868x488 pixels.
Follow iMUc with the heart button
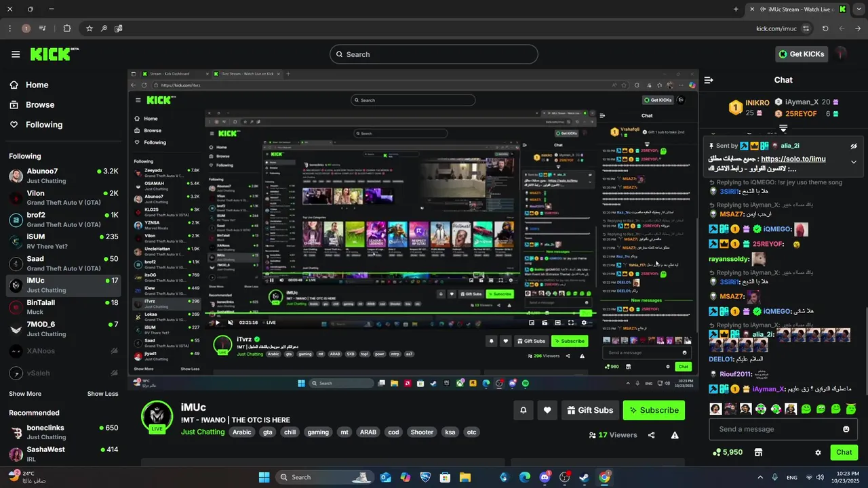coord(547,410)
